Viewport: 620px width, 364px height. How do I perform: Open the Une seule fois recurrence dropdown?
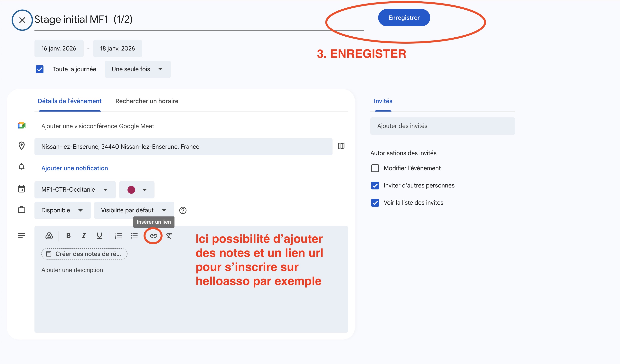137,69
